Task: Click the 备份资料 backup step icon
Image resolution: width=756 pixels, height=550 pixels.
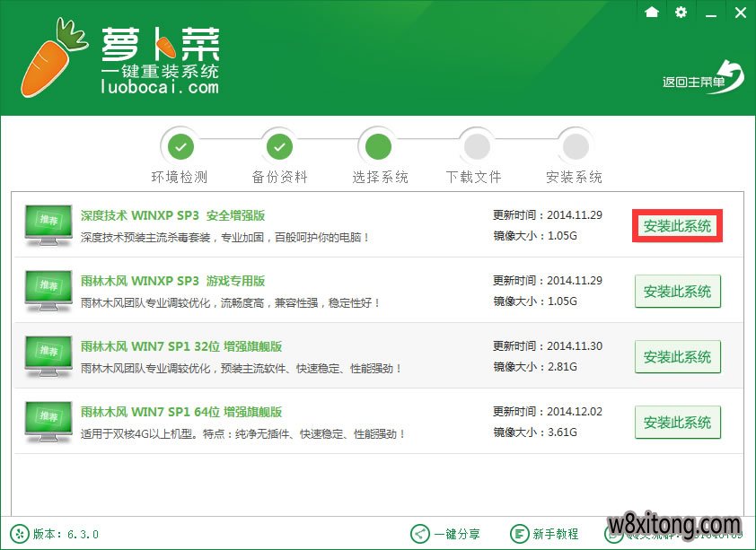Action: [279, 144]
